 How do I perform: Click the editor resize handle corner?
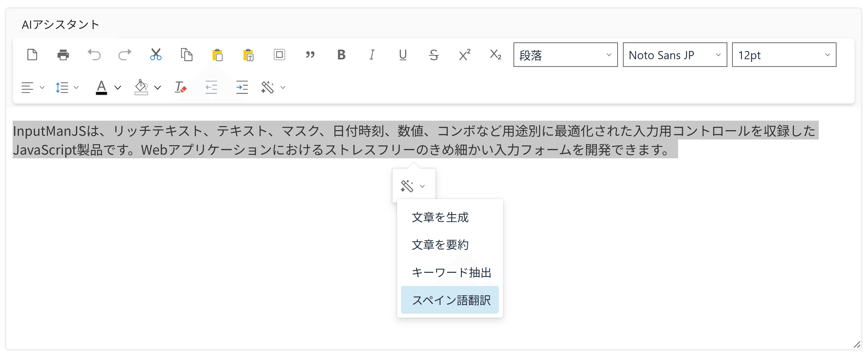pos(857,345)
